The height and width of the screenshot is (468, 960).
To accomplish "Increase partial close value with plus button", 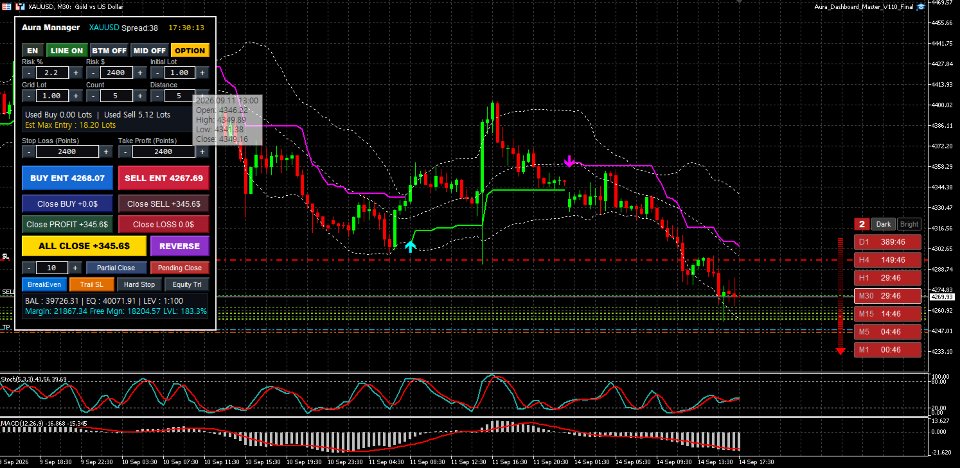I will pyautogui.click(x=75, y=268).
